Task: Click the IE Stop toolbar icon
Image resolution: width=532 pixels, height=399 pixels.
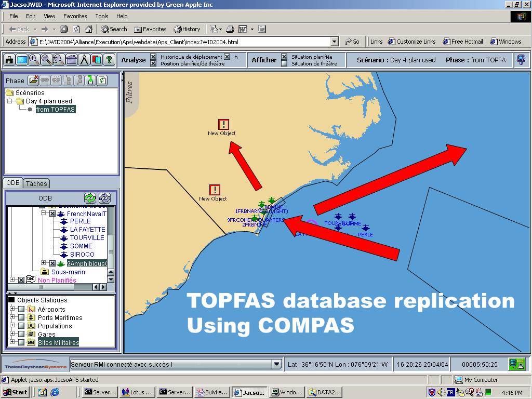Action: click(x=64, y=29)
